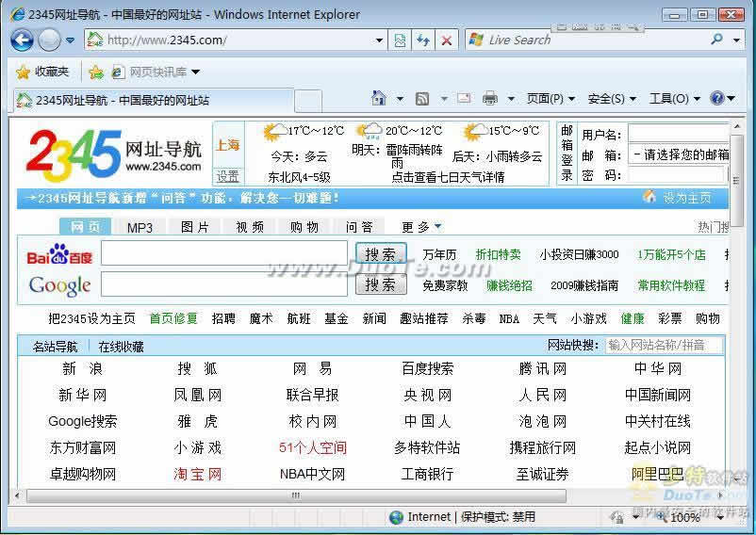
Task: Open the 工具(O) menu
Action: [674, 99]
